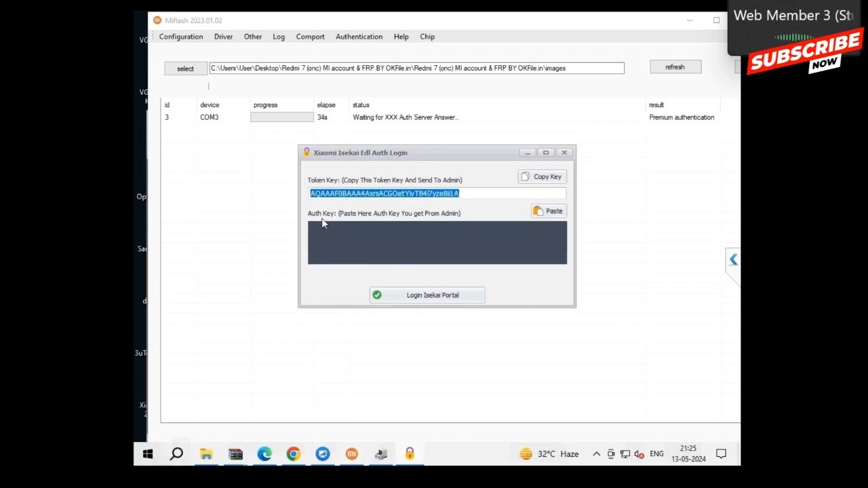The height and width of the screenshot is (488, 868).
Task: Click the 'status' column header
Action: pyautogui.click(x=361, y=105)
